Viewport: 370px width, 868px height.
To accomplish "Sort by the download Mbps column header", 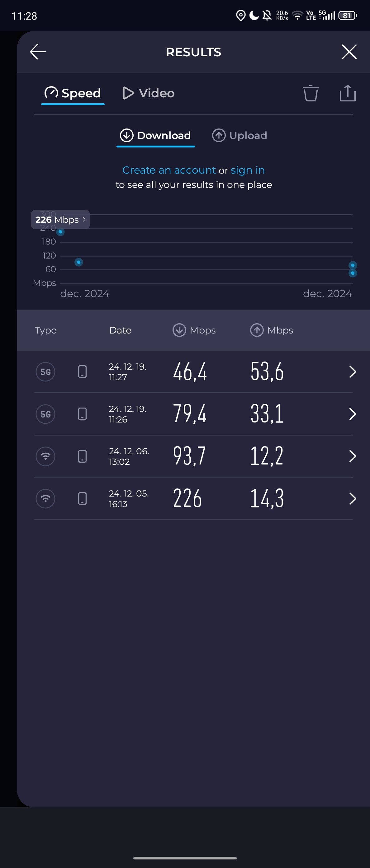I will [194, 330].
